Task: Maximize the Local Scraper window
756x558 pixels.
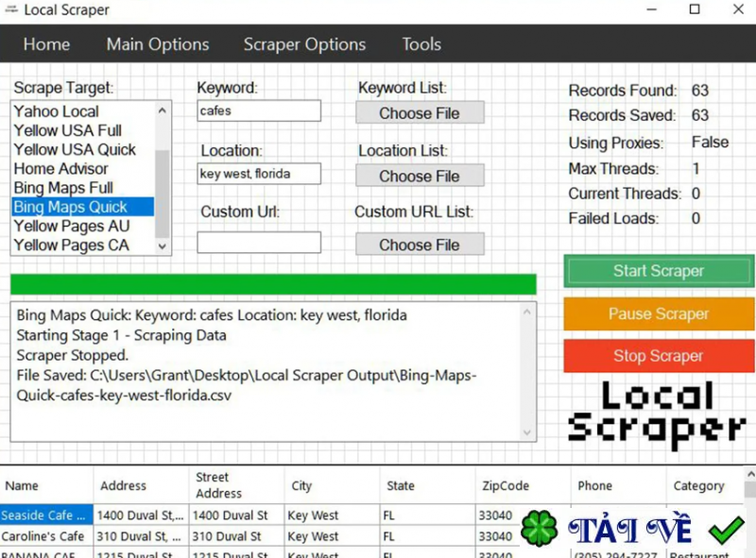Action: 695,9
